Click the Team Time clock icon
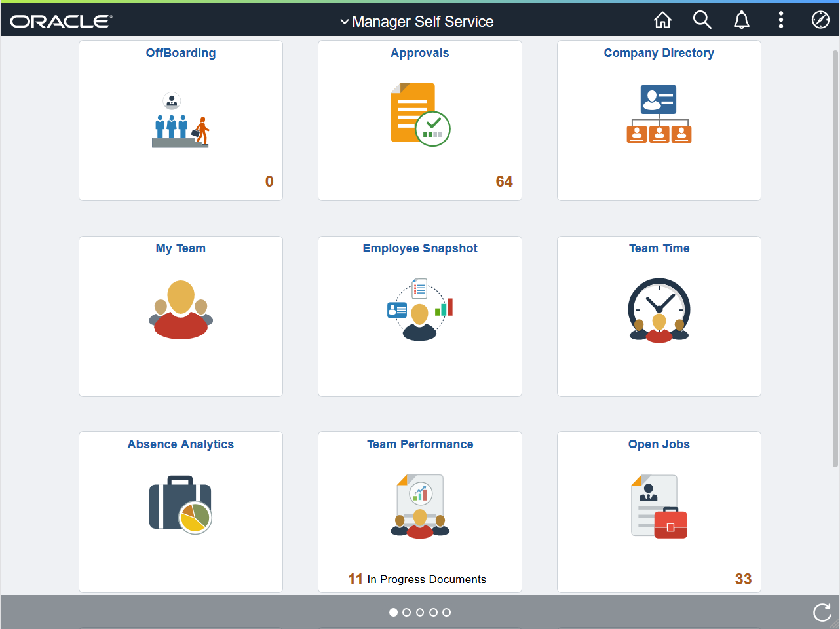This screenshot has width=840, height=629. [x=659, y=311]
